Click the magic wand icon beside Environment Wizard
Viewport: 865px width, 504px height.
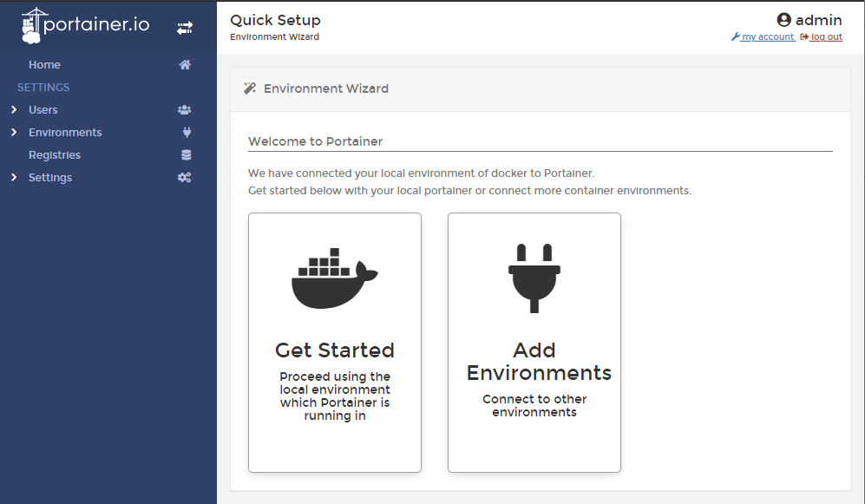(250, 88)
